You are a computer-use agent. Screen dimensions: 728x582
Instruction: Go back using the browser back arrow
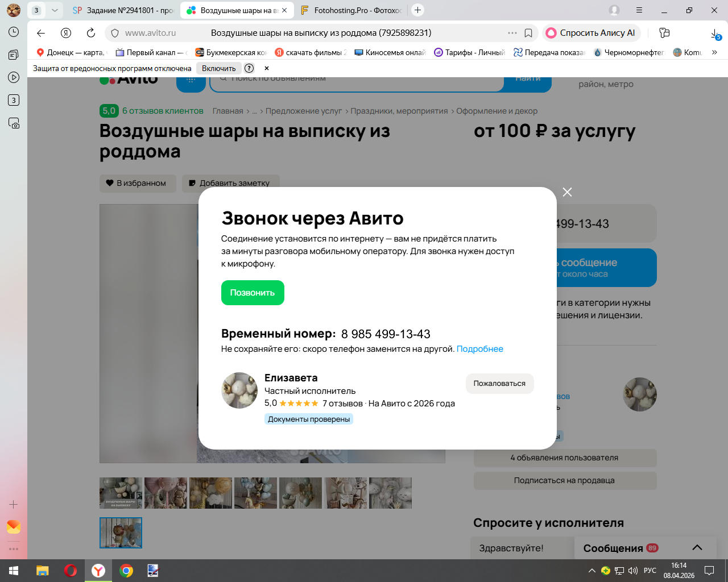(x=41, y=33)
